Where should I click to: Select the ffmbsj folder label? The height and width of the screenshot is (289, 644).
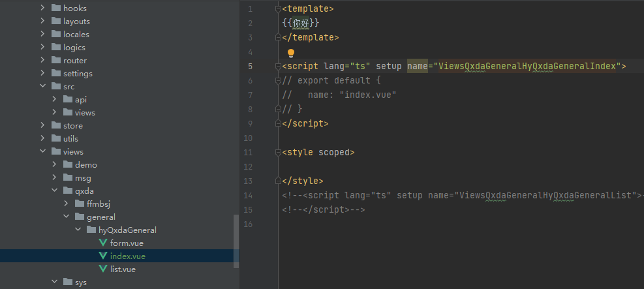coord(99,204)
